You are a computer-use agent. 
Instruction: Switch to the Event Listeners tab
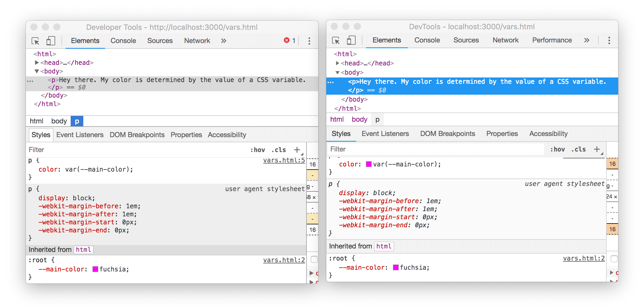point(80,135)
